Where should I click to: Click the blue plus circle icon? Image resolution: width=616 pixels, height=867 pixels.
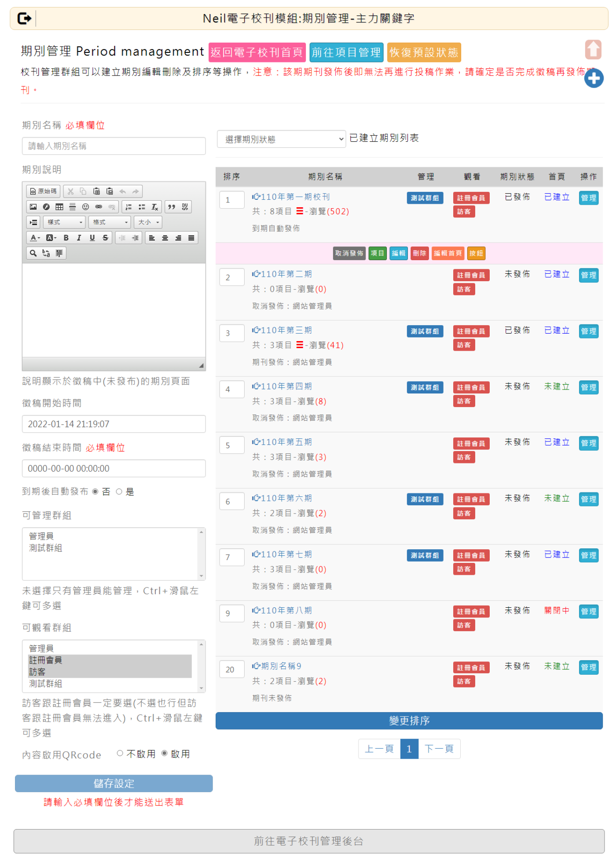click(594, 79)
